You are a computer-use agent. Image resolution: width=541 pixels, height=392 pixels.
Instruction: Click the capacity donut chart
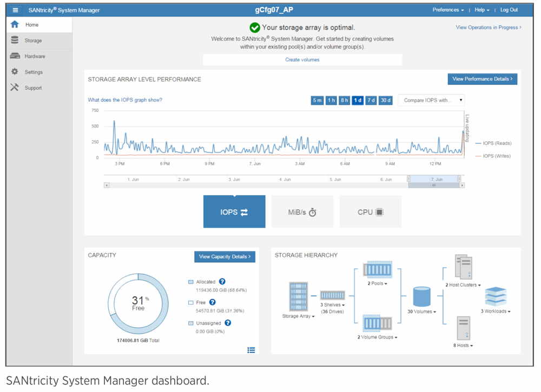point(138,304)
